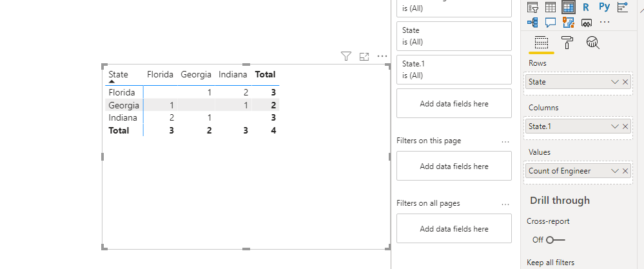Select the Florida row label
644x269 pixels.
click(x=122, y=92)
